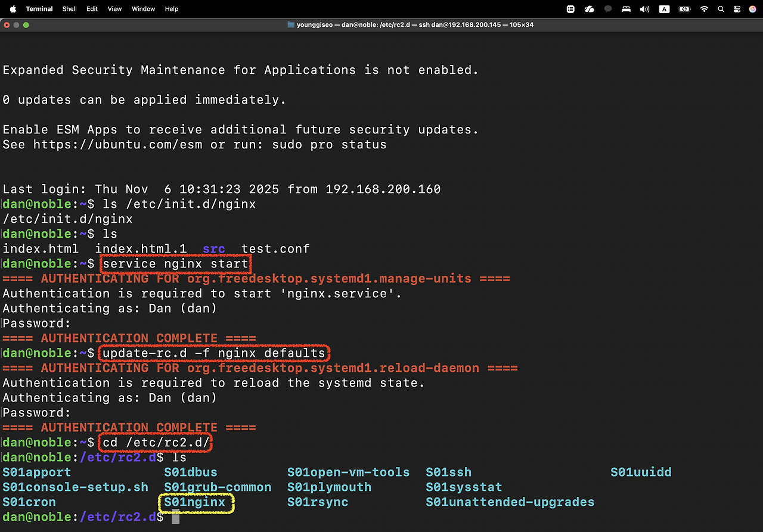
Task: Open the Terminal app menu
Action: tap(39, 9)
